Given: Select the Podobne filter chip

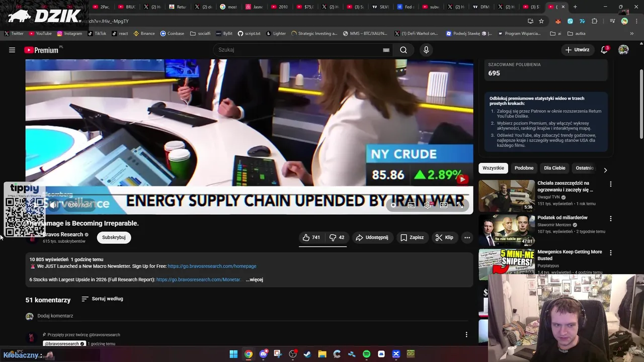Looking at the screenshot, I should (x=524, y=168).
